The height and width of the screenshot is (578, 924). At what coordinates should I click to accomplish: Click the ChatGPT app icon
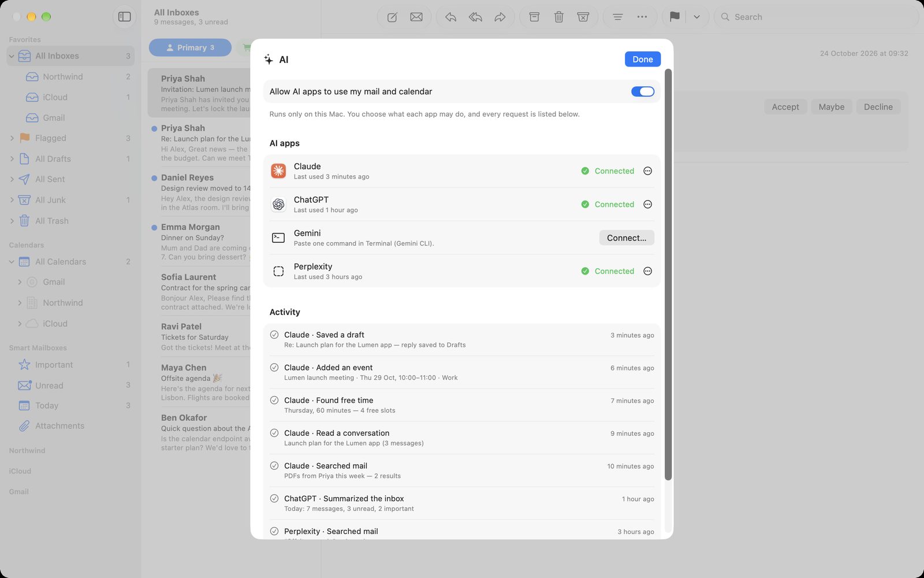pyautogui.click(x=278, y=205)
